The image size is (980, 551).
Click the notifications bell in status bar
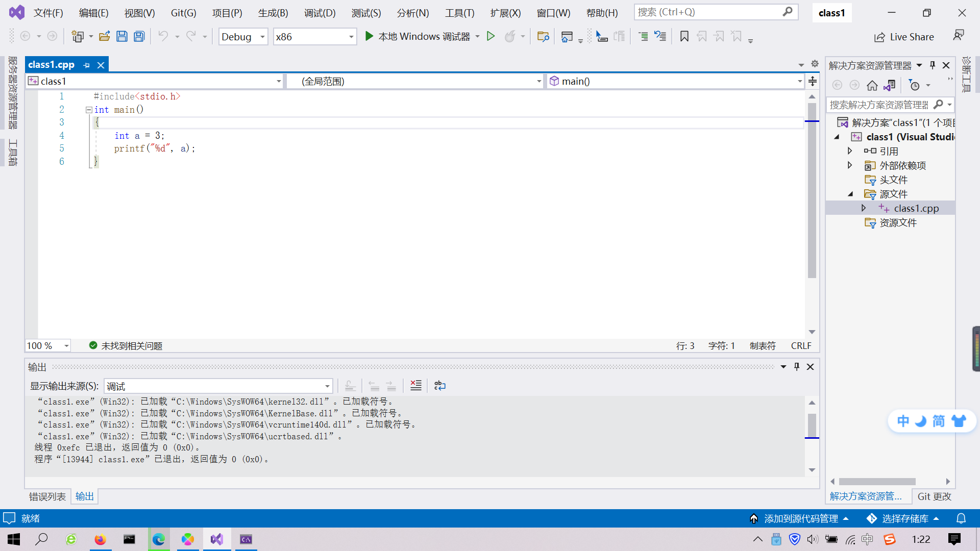click(x=961, y=518)
